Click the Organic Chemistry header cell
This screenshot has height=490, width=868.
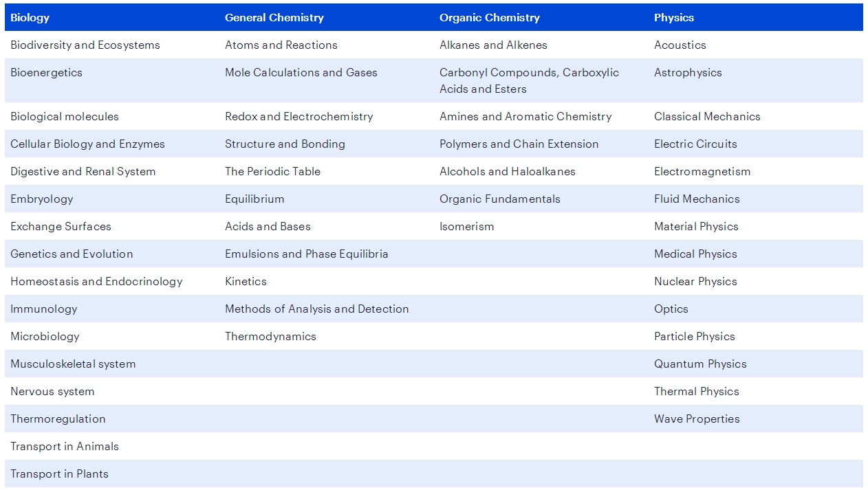pos(489,18)
